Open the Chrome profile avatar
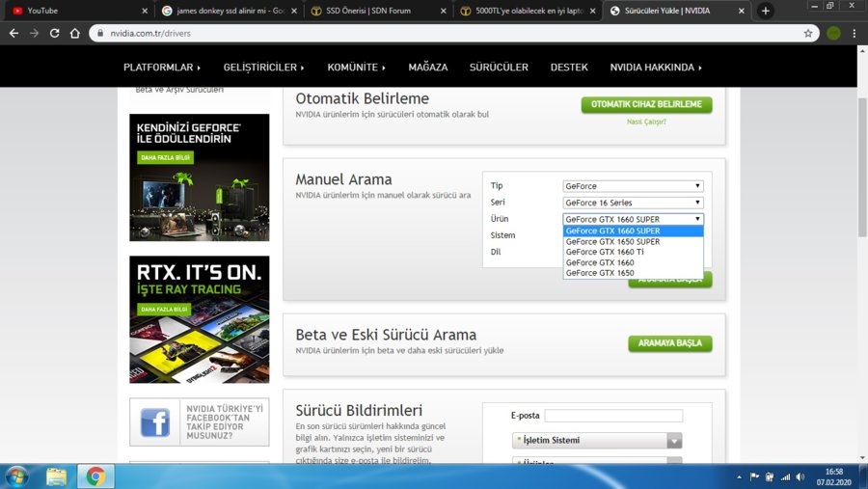Image resolution: width=868 pixels, height=489 pixels. (x=833, y=33)
